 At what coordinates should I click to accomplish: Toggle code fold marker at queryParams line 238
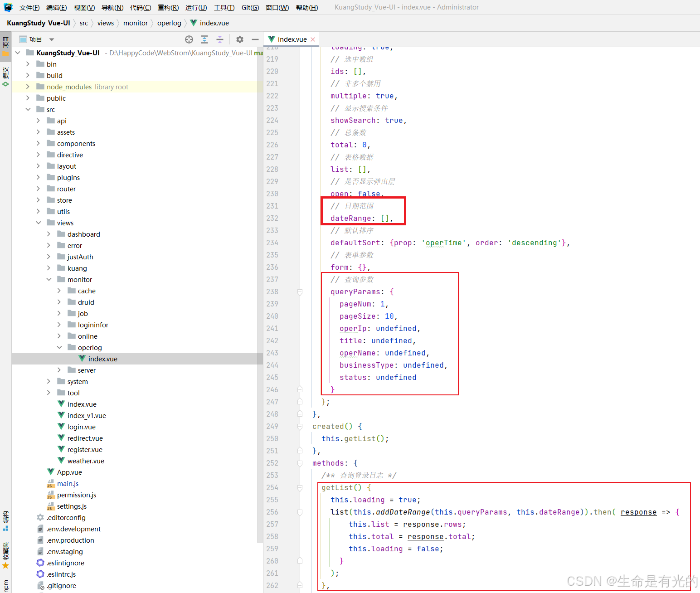point(300,292)
